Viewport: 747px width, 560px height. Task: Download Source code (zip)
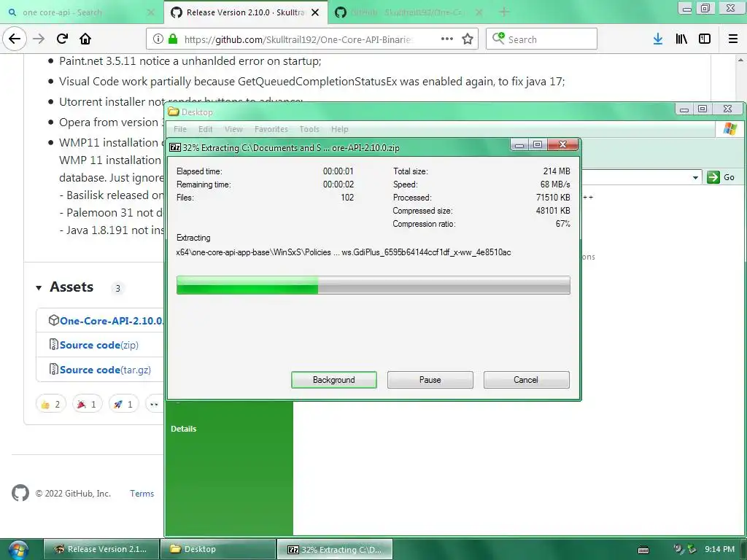pyautogui.click(x=99, y=345)
